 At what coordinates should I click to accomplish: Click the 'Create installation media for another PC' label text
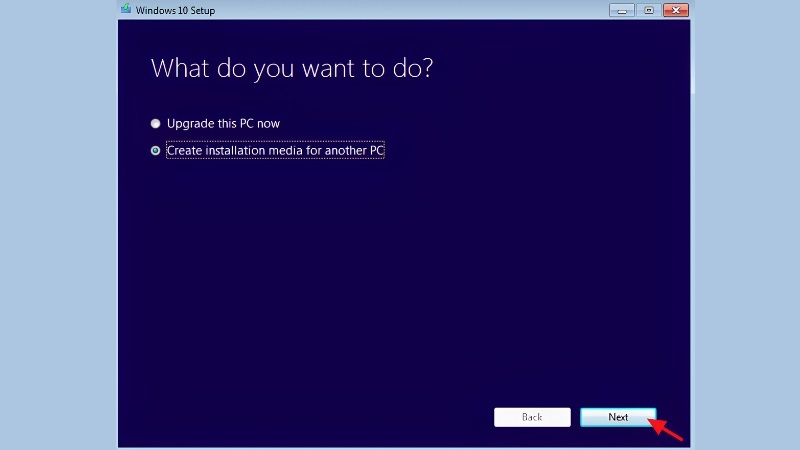pyautogui.click(x=275, y=151)
